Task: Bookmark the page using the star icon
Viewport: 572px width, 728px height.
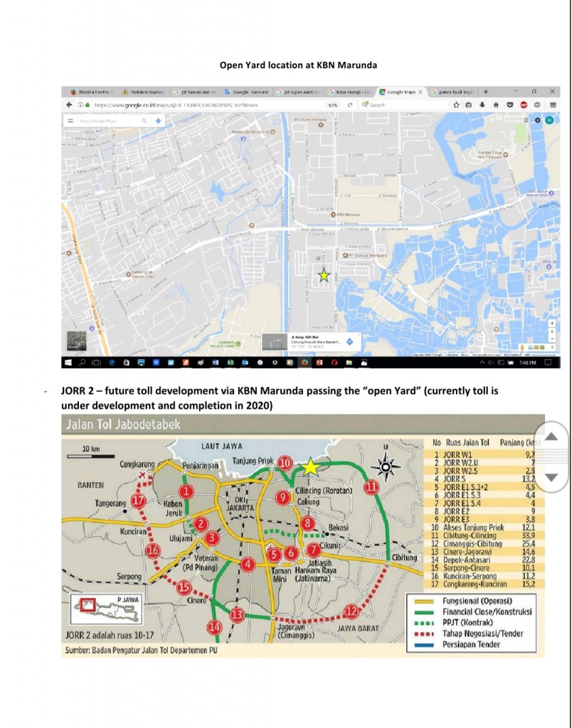Action: (457, 105)
